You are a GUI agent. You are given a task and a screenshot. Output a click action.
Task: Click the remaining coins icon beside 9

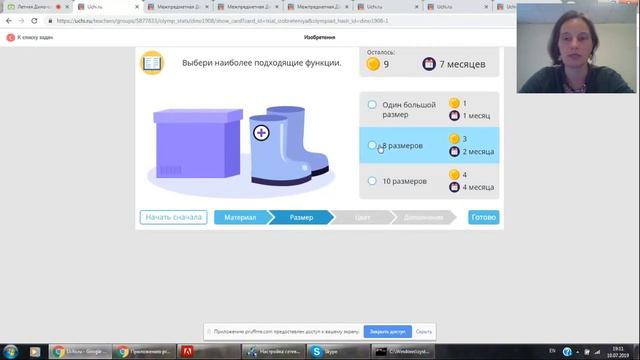point(373,64)
